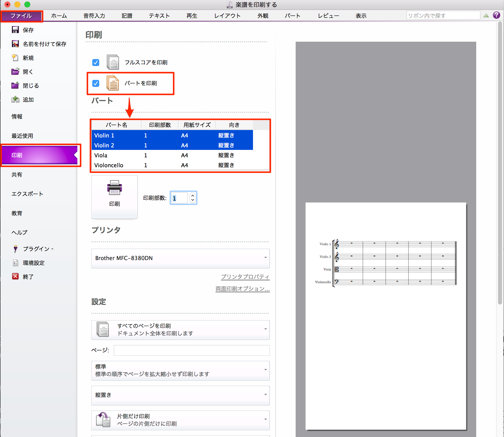Click the ページ range input field

(x=191, y=350)
